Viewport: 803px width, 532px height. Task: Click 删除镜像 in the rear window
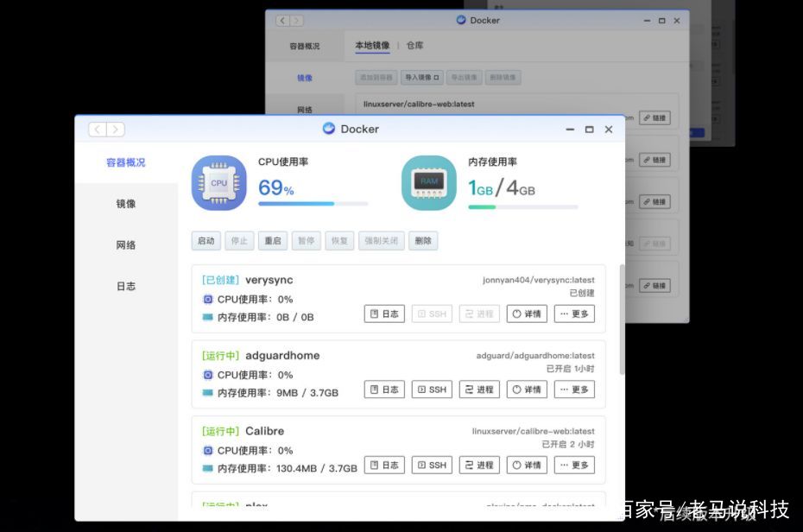(x=503, y=78)
